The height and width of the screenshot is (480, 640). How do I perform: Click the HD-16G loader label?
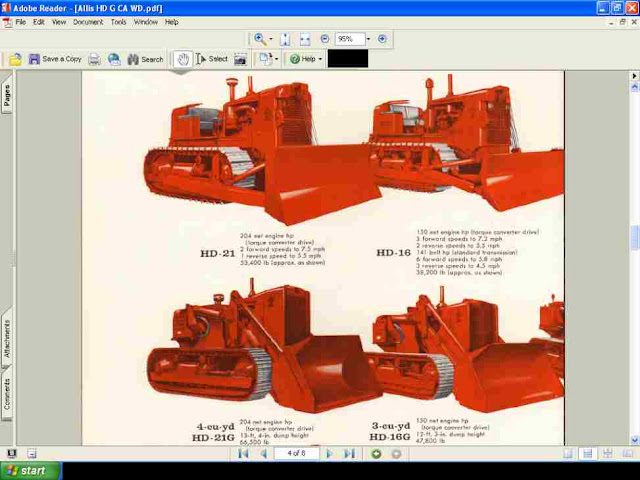coord(390,437)
